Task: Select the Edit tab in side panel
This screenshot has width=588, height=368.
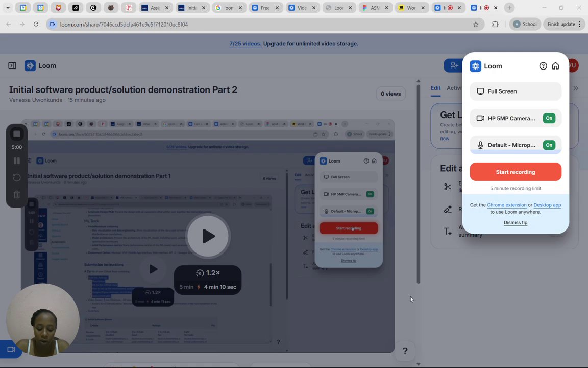Action: tap(435, 88)
